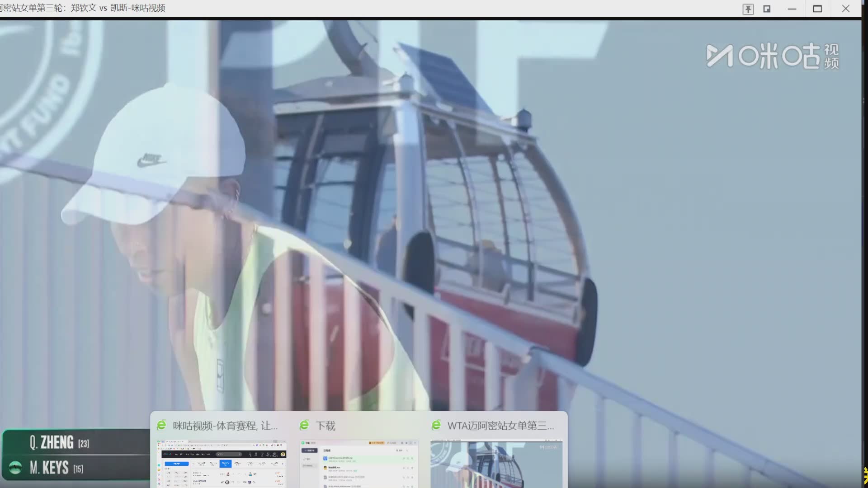Switch to mini window mode icon
868x488 pixels.
click(767, 9)
